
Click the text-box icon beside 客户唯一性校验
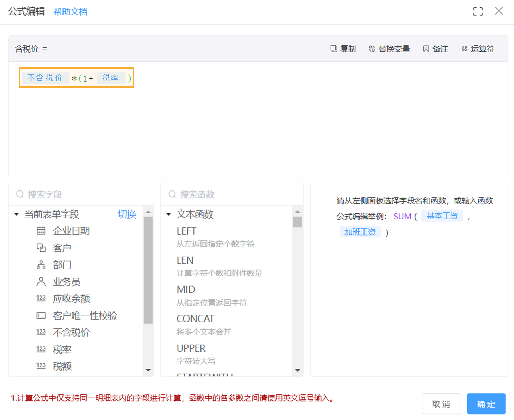[41, 316]
